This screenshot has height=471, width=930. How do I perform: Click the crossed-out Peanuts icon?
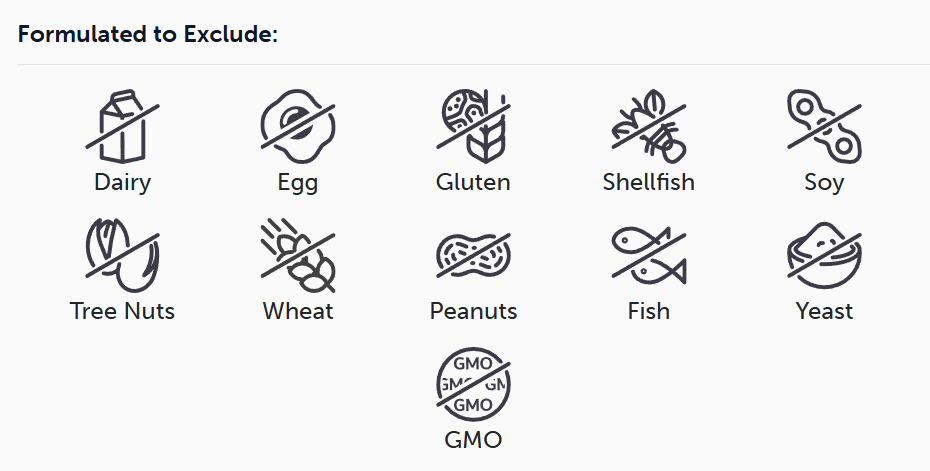point(473,255)
